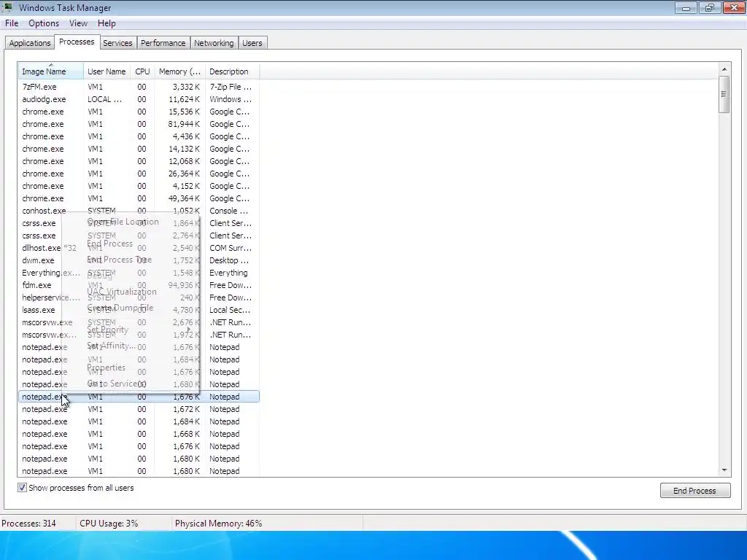Select the dwm.exe process

click(x=139, y=260)
